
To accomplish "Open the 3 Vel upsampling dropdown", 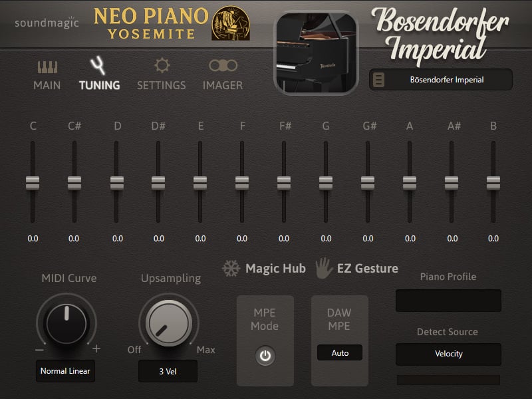I will [168, 371].
